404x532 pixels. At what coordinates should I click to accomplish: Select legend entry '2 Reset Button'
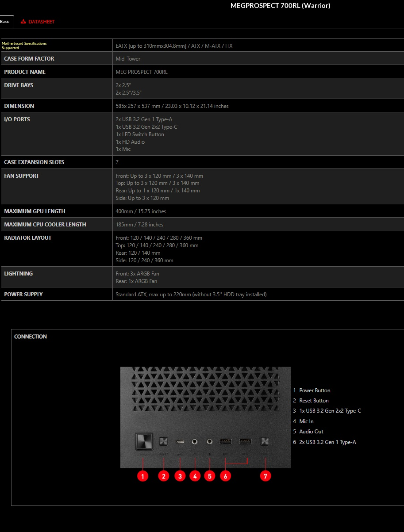(311, 401)
